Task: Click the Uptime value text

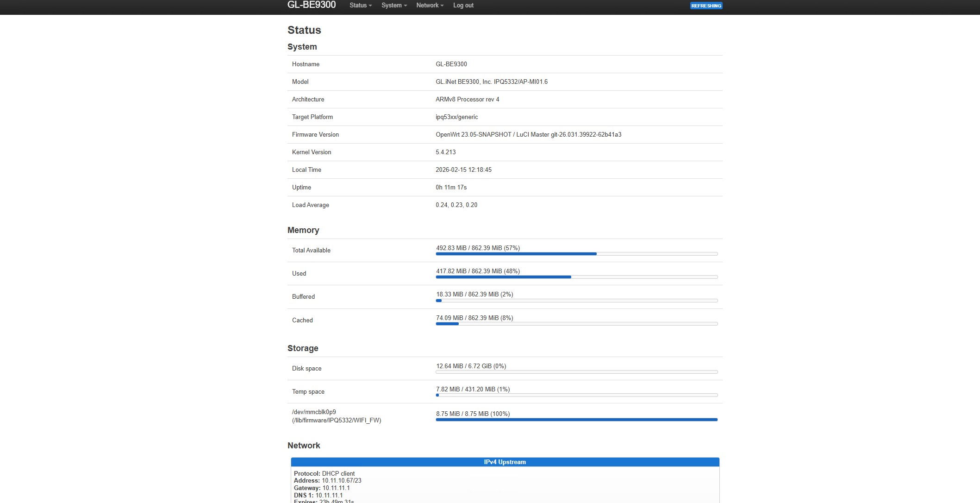Action: click(x=451, y=188)
